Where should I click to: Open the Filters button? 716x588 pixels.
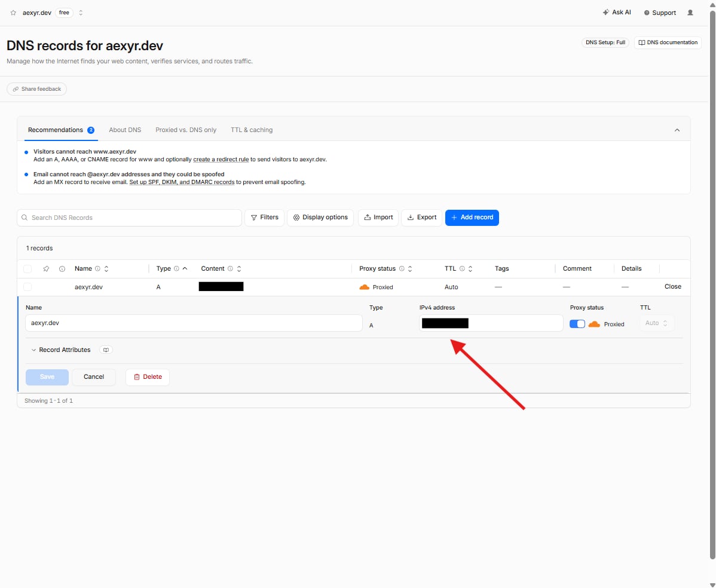coord(264,218)
